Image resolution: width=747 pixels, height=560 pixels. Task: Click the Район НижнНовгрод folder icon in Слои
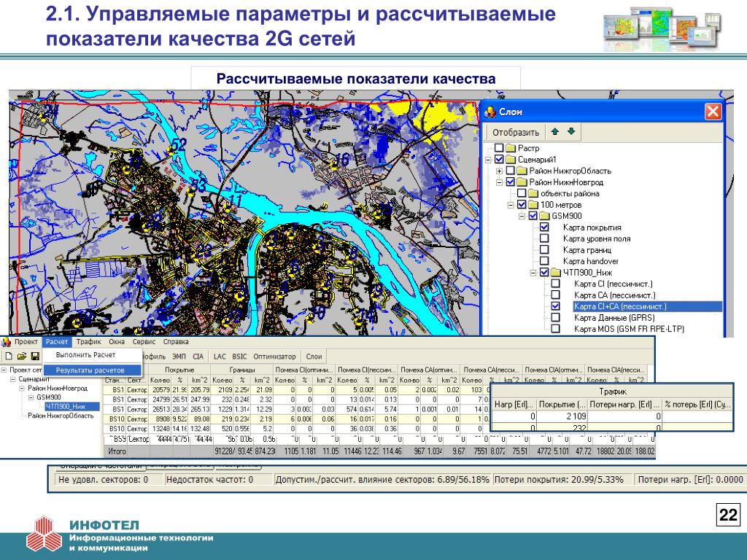[522, 182]
